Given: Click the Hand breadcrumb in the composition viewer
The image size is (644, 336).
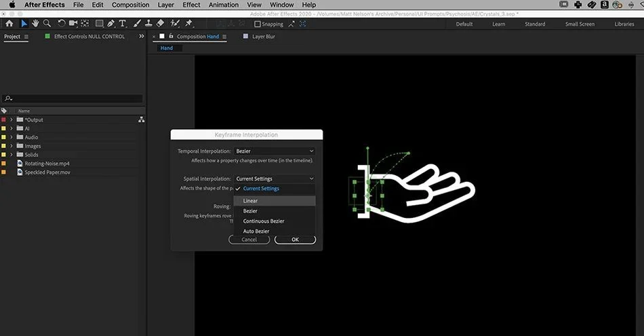Looking at the screenshot, I should (x=167, y=48).
